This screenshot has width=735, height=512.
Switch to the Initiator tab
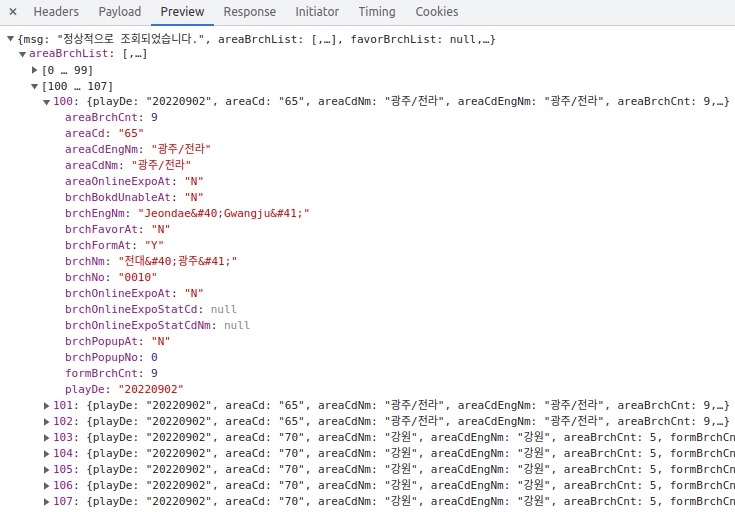point(317,12)
